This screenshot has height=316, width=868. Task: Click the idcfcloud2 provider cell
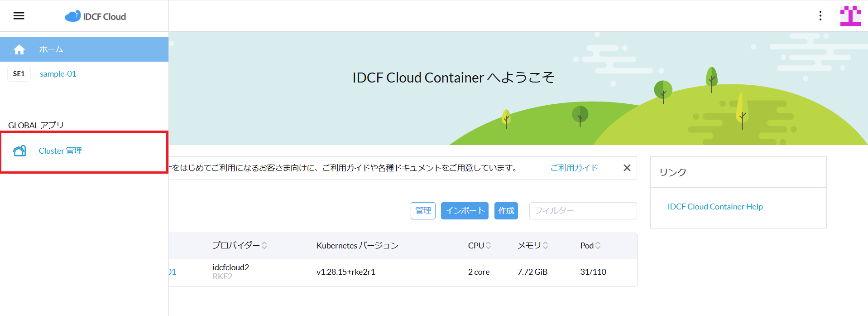(231, 267)
